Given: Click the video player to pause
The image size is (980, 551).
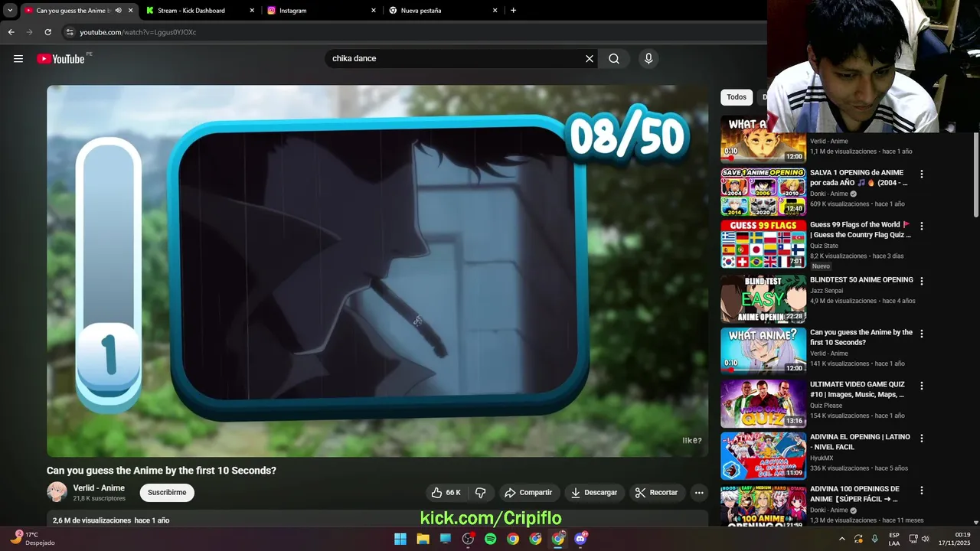Looking at the screenshot, I should point(377,271).
